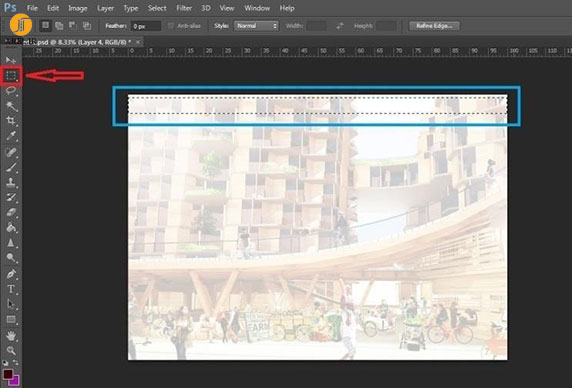Open the Select menu
Screen dimensions: 572x388
point(157,8)
